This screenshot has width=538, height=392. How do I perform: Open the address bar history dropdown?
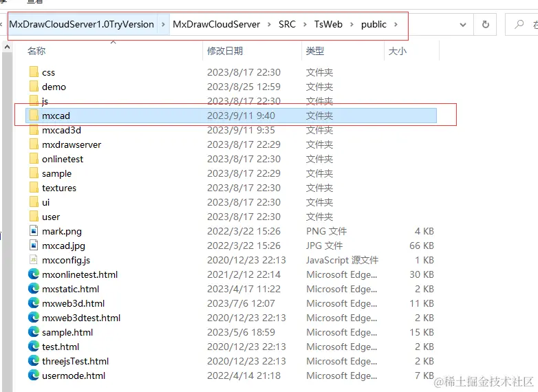point(463,25)
